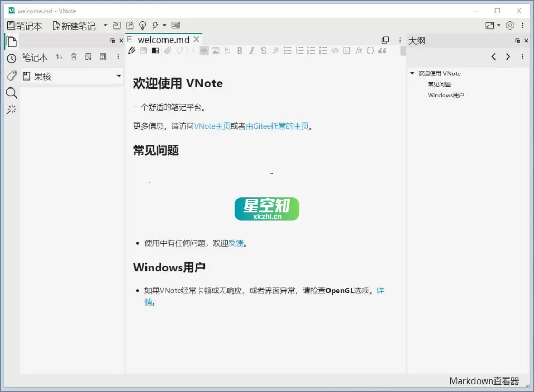This screenshot has height=392, width=534.
Task: Switch to the welcome.md tab
Action: pos(163,39)
